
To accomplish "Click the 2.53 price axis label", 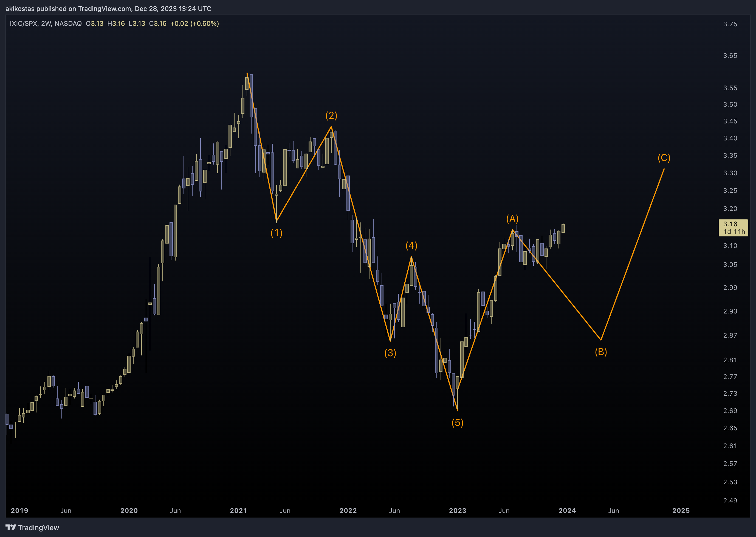I will pos(730,482).
